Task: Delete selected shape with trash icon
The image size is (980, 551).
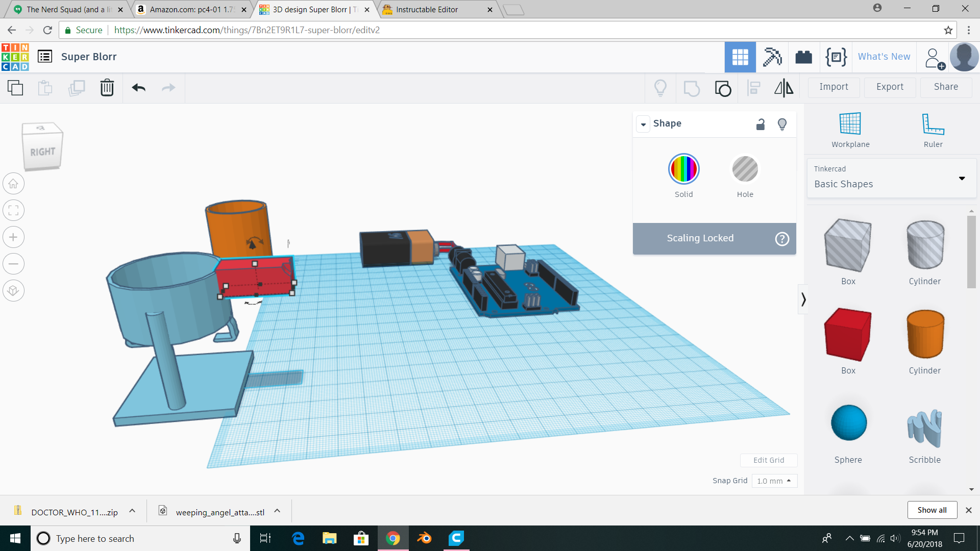Action: [107, 88]
